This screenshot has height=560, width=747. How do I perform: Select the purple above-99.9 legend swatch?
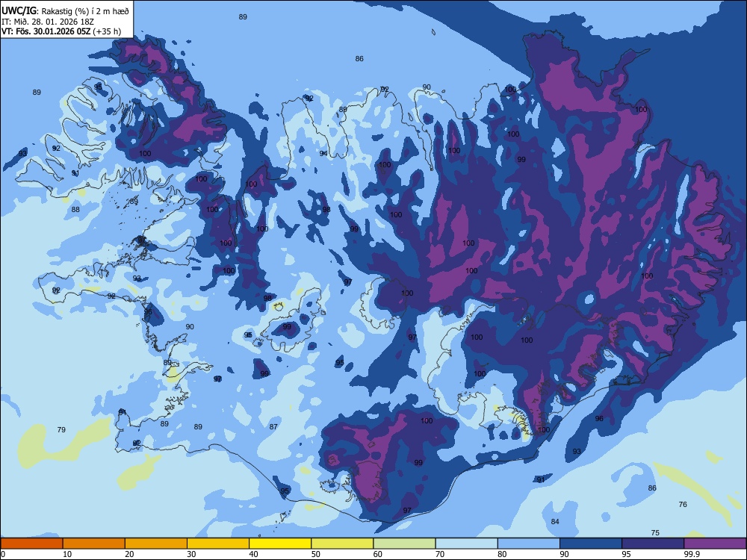[x=715, y=544]
